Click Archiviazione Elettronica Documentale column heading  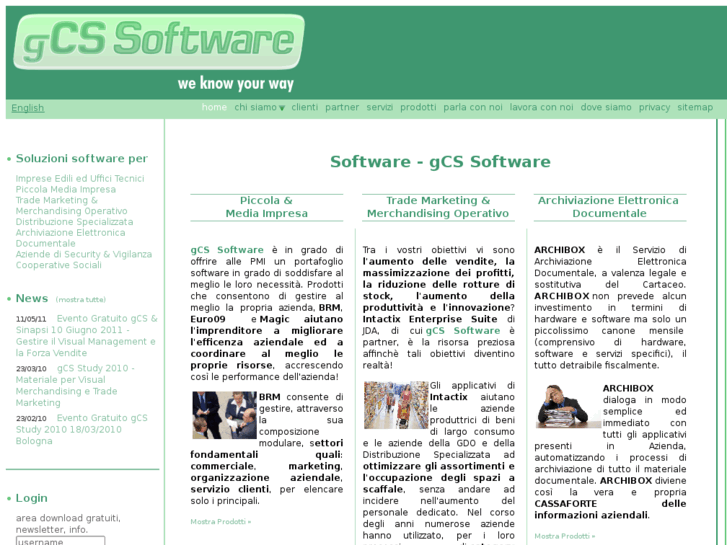click(608, 207)
